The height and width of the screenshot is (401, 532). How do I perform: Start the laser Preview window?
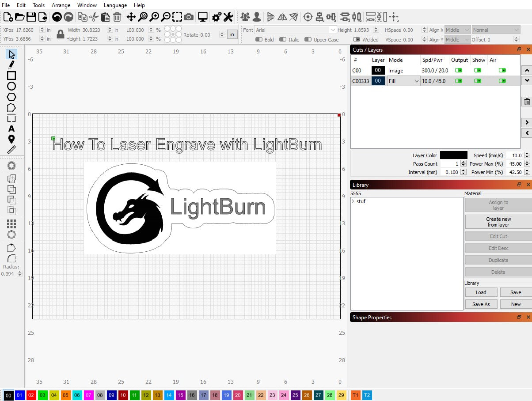coord(202,17)
